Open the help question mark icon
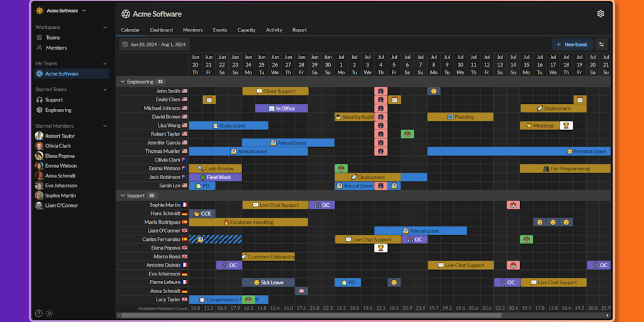Screen dimensions: 644x322 pyautogui.click(x=38, y=313)
